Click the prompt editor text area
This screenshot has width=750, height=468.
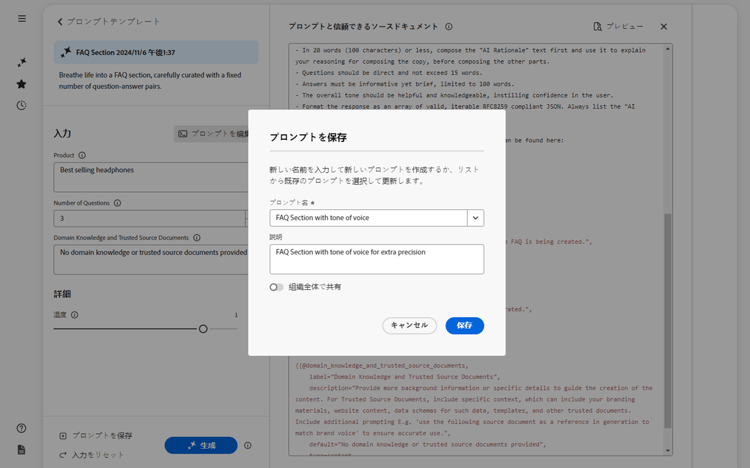point(476,249)
